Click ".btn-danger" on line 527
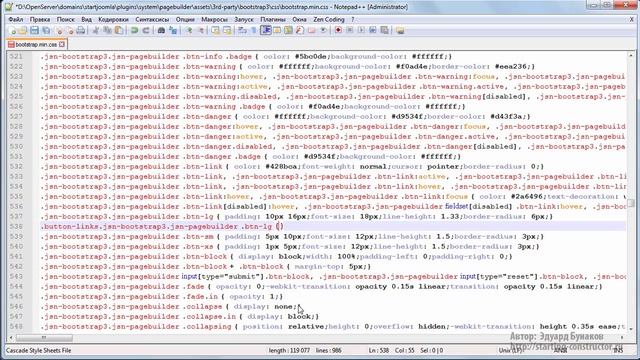Viewport: 640px width, 360px height. (x=206, y=116)
